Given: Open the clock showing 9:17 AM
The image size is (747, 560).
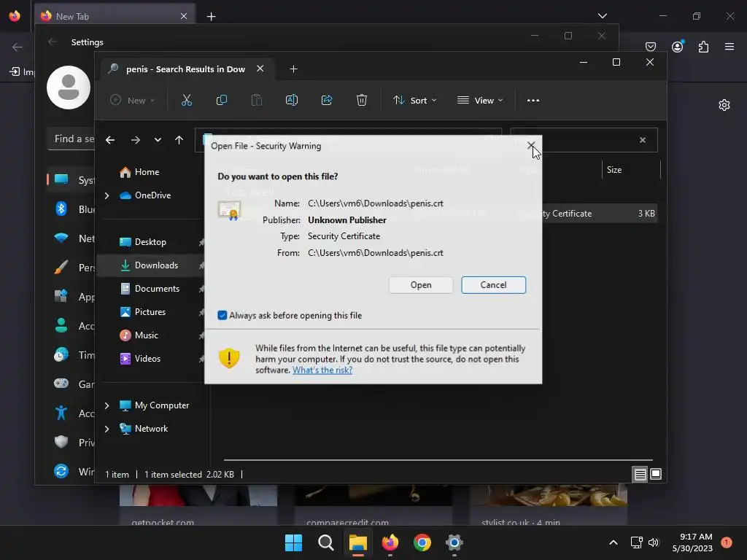Looking at the screenshot, I should 692,542.
